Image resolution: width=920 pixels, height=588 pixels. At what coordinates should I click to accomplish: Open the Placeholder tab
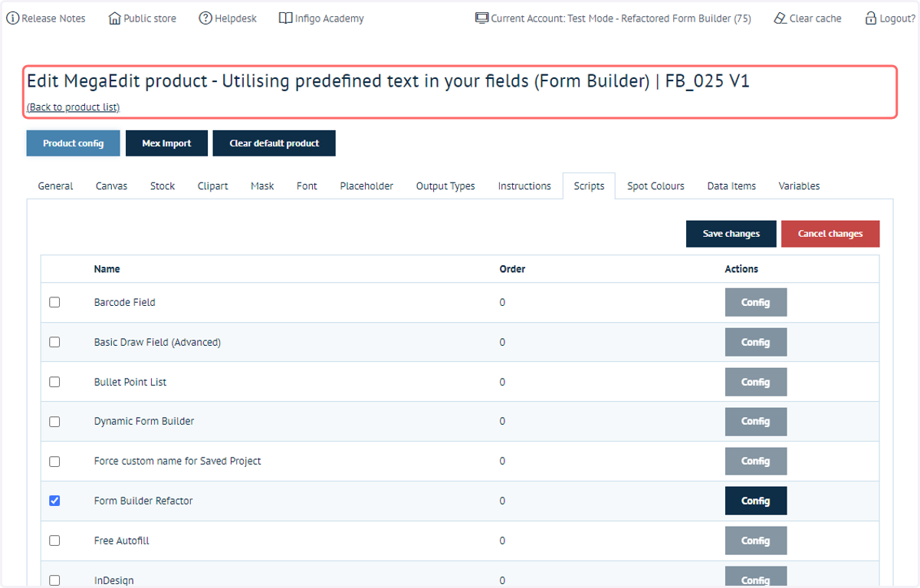tap(366, 186)
